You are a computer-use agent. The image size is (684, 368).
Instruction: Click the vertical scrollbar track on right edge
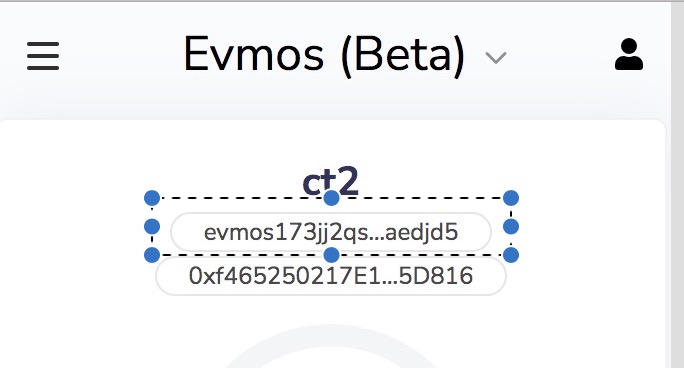677,185
